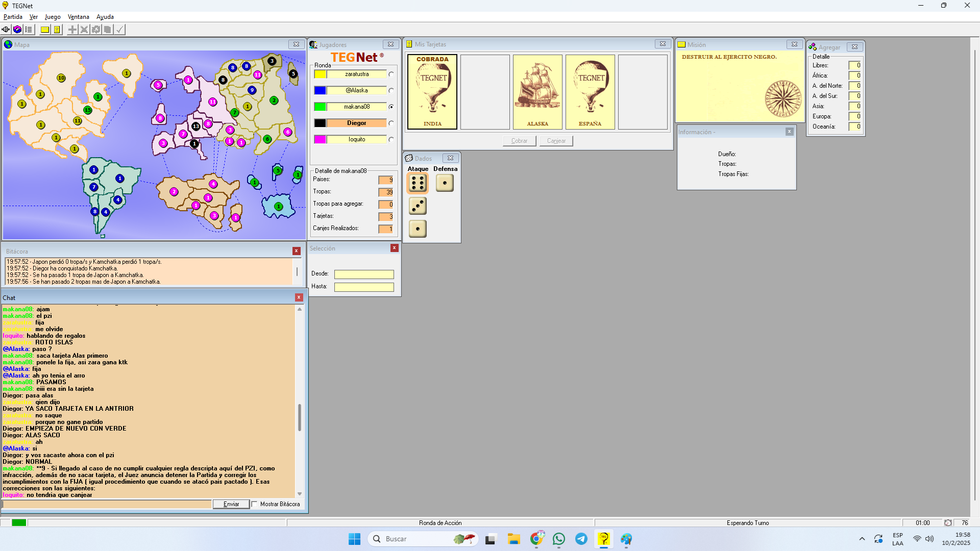
Task: Click the Jugadores panel icon
Action: click(313, 45)
